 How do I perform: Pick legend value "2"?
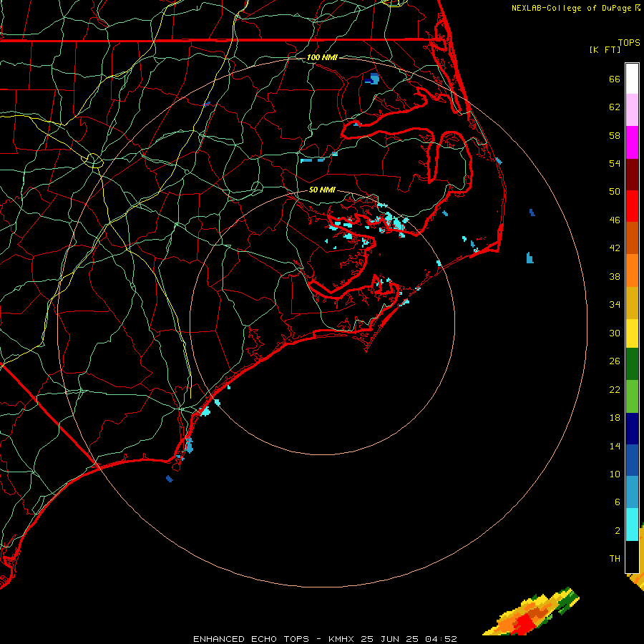[x=618, y=530]
